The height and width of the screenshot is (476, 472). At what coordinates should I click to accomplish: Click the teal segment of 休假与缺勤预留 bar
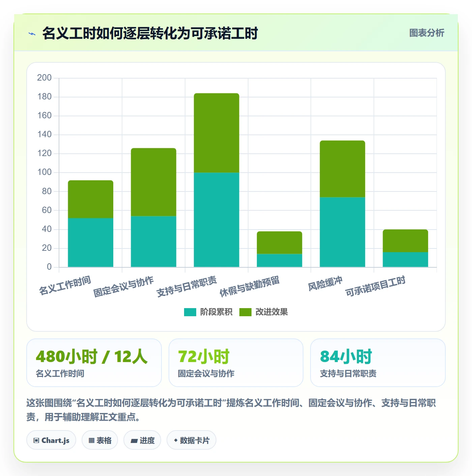(x=279, y=261)
